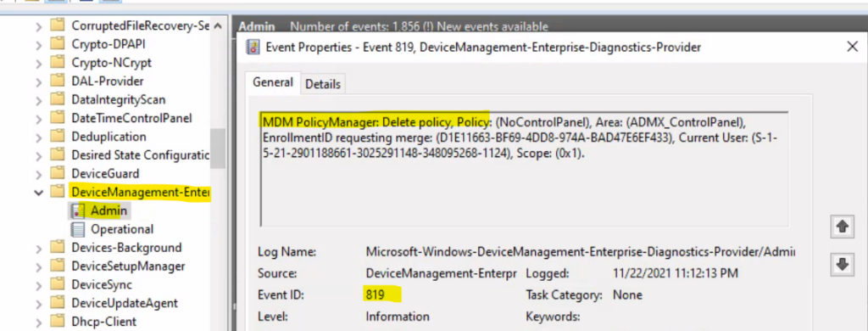868x331 pixels.
Task: Expand the Crypto-NCrypt tree node
Action: click(38, 63)
